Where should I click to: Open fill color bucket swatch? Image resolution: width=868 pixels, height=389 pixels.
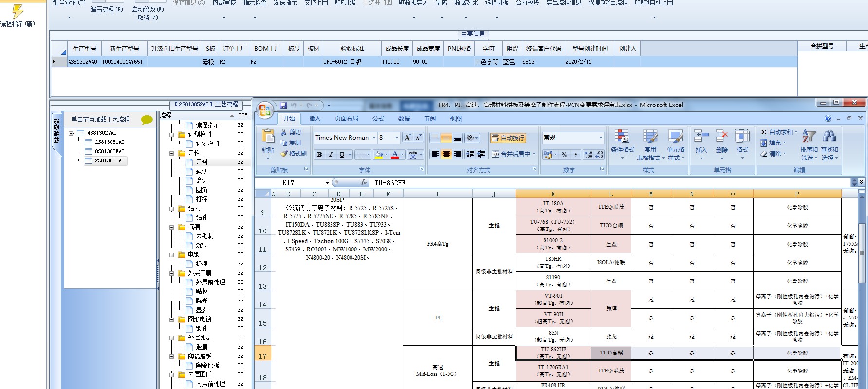(379, 155)
